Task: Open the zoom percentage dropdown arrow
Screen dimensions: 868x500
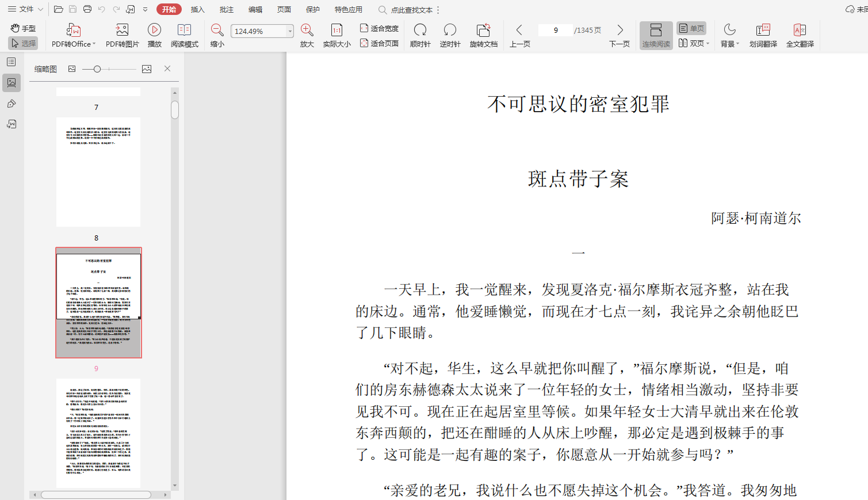Action: (290, 31)
